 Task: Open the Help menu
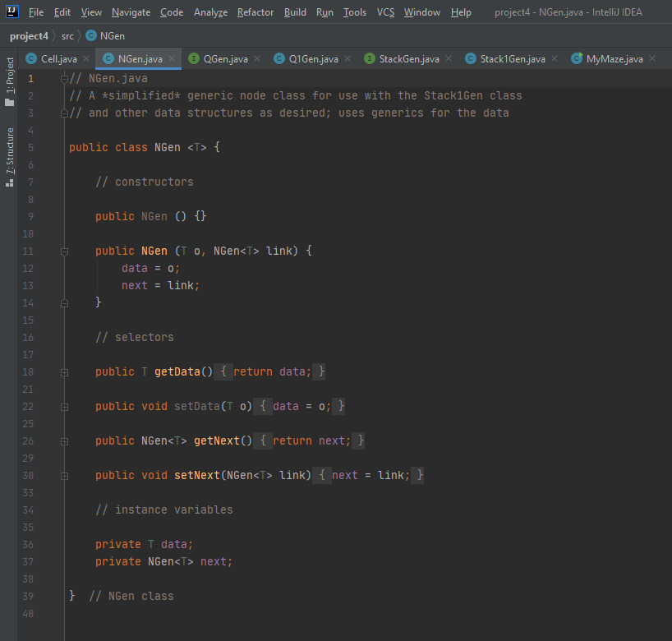[461, 12]
